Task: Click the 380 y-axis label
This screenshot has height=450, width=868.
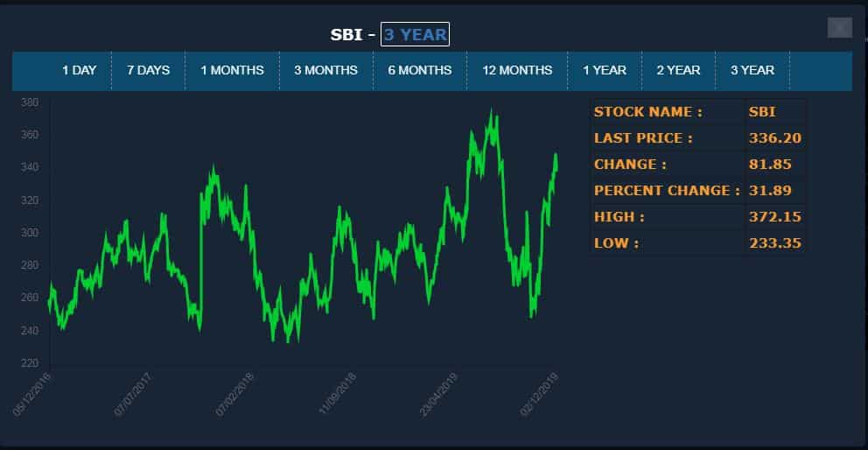Action: point(30,102)
